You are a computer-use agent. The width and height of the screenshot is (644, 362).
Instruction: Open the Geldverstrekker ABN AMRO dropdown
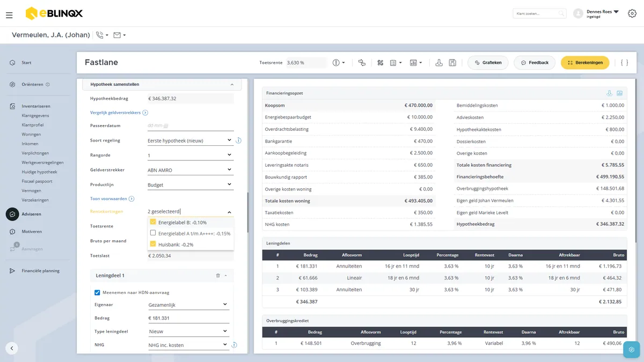(x=190, y=170)
